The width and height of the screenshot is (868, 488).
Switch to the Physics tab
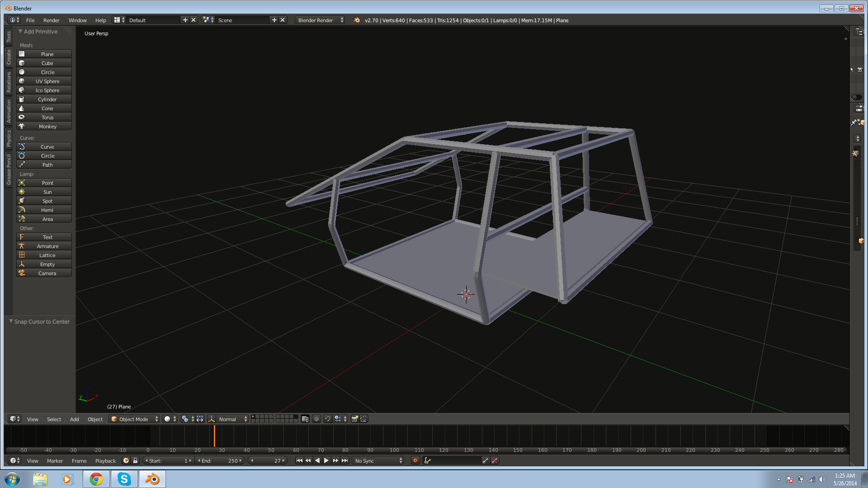coord(9,138)
